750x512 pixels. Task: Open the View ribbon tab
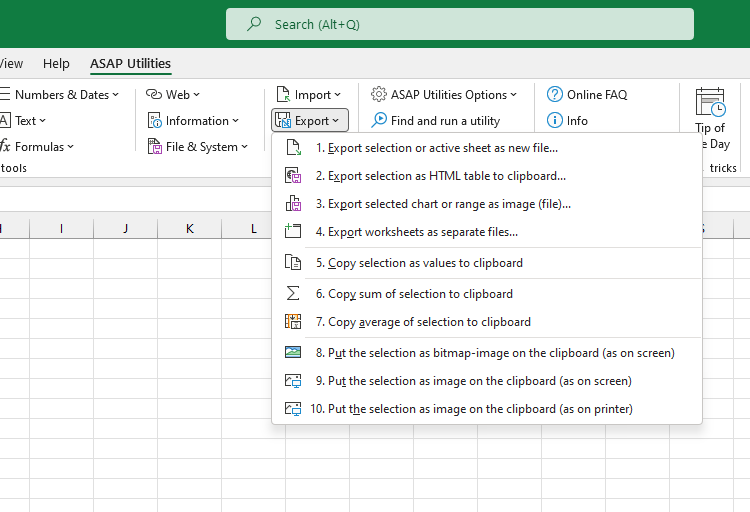[11, 64]
